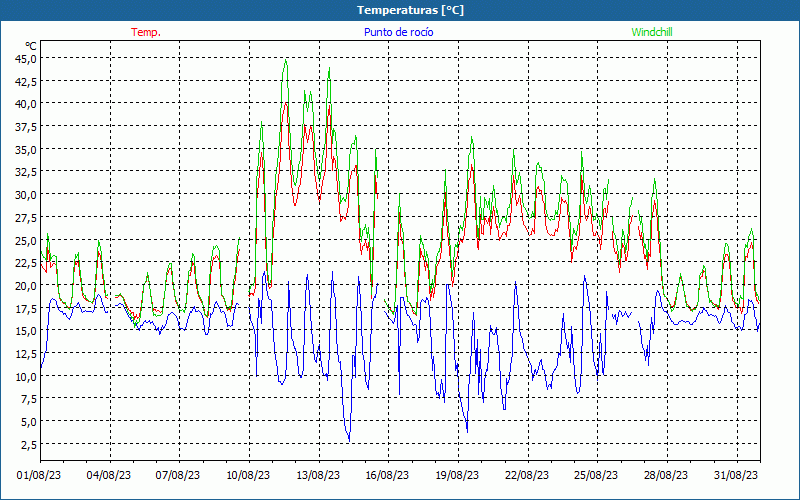Image resolution: width=800 pixels, height=500 pixels.
Task: Click the 2,5 y-axis value
Action: [x=28, y=444]
